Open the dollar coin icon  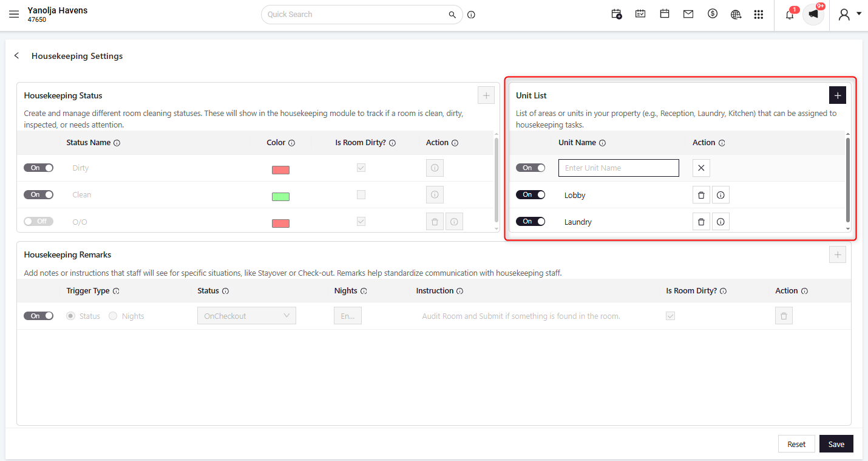pyautogui.click(x=713, y=14)
